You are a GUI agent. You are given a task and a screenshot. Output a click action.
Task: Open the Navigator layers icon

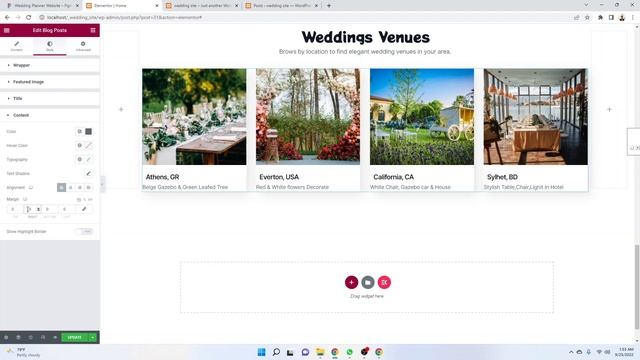(x=18, y=338)
